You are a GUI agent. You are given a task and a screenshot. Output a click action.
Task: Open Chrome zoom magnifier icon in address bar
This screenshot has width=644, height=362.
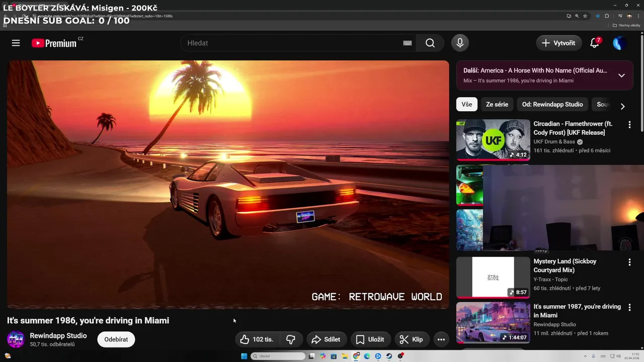coord(577,16)
